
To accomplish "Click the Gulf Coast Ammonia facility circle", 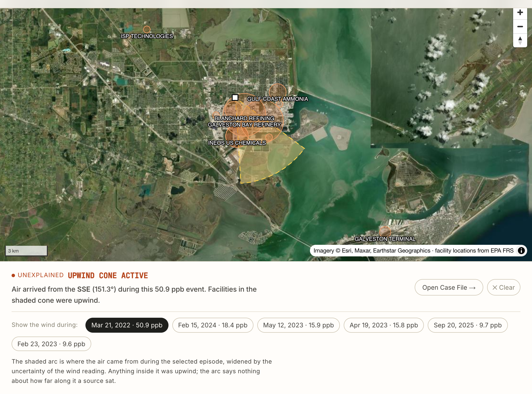I will [x=278, y=92].
